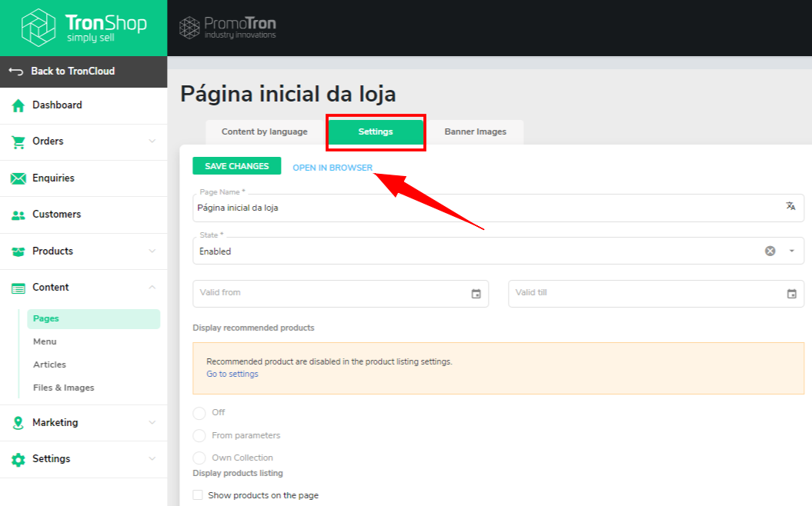This screenshot has height=506, width=812.
Task: Select Files & Images under Content
Action: click(x=64, y=388)
